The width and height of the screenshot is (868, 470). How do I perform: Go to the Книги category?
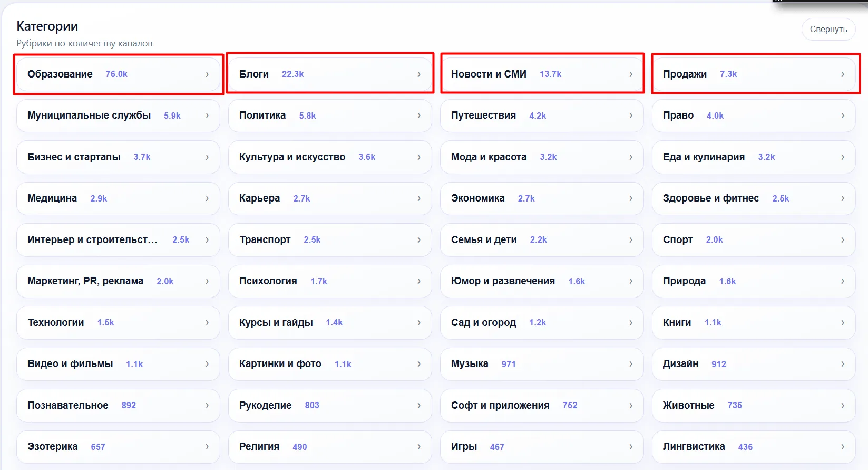coord(754,323)
